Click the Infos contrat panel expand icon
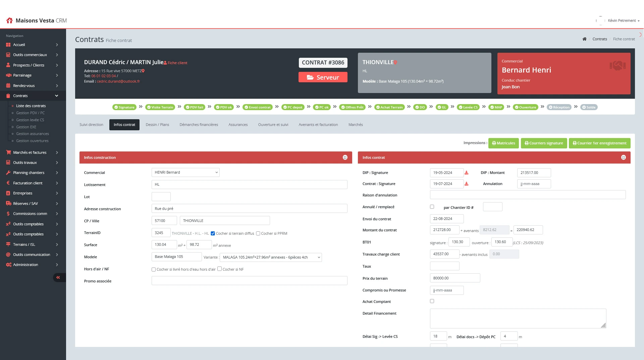The height and width of the screenshot is (360, 644). point(623,157)
